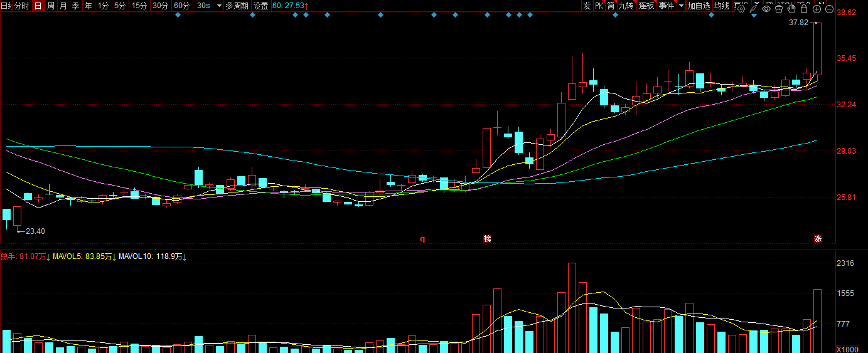Zoom in with the plus icon
Image resolution: width=868 pixels, height=353 pixels.
click(x=817, y=9)
